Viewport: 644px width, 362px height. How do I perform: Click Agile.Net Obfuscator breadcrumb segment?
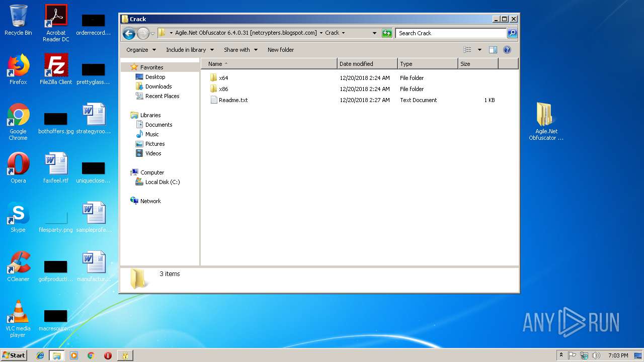(246, 33)
